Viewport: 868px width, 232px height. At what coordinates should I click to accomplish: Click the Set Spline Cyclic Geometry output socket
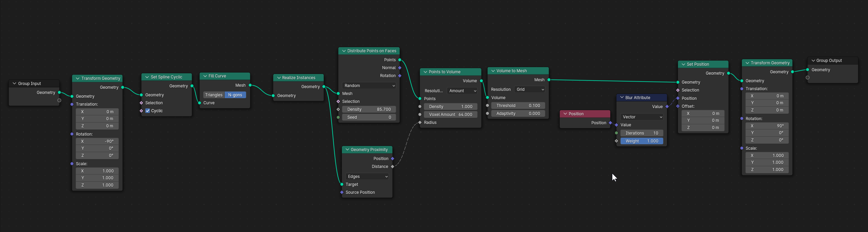(192, 86)
